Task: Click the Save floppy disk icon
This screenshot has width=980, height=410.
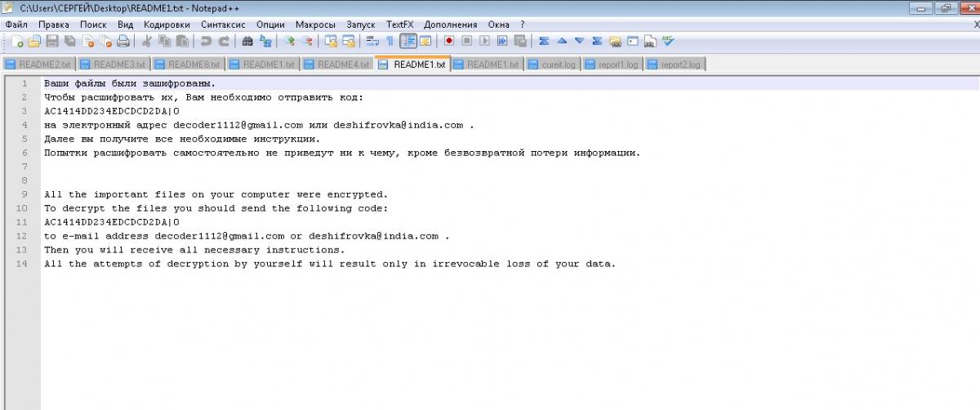Action: click(x=52, y=41)
